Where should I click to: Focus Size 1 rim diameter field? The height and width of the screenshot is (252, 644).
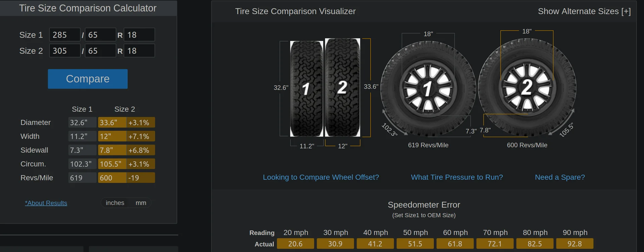(x=139, y=35)
